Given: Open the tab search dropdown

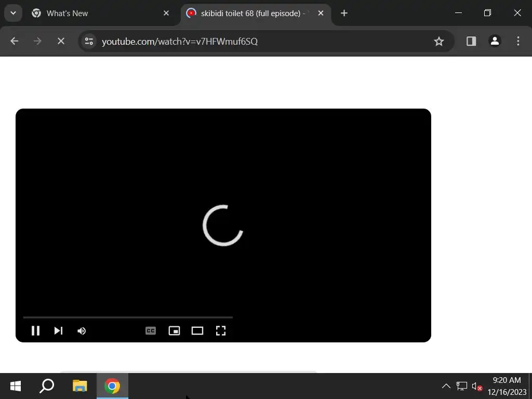Looking at the screenshot, I should [13, 13].
